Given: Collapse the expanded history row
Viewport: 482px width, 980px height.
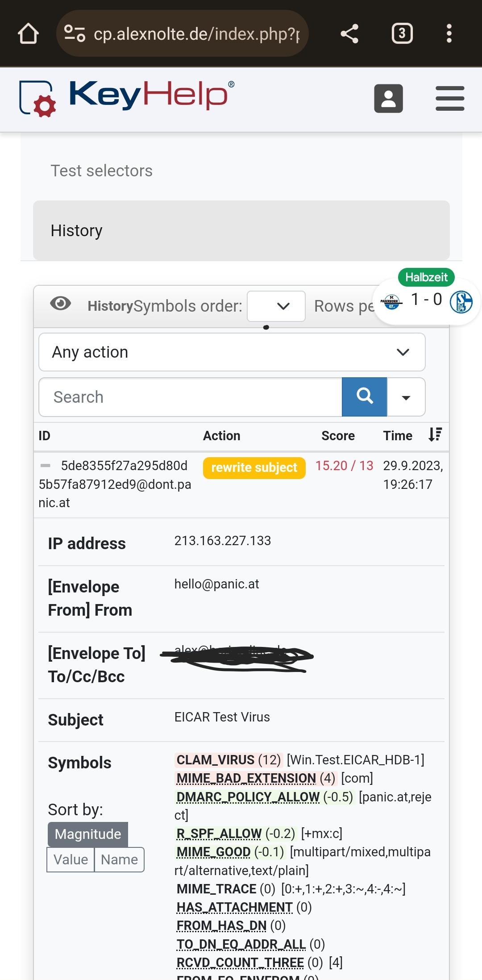Looking at the screenshot, I should coord(46,466).
